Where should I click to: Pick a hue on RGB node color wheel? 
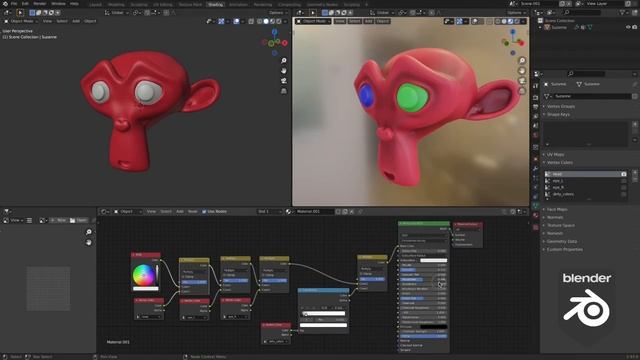point(143,275)
